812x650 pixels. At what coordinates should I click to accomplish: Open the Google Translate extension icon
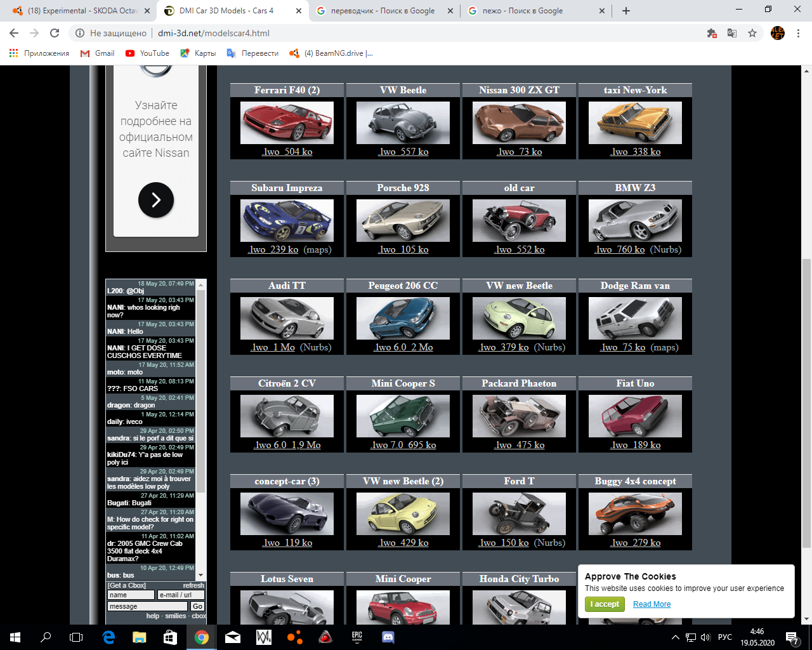(732, 33)
